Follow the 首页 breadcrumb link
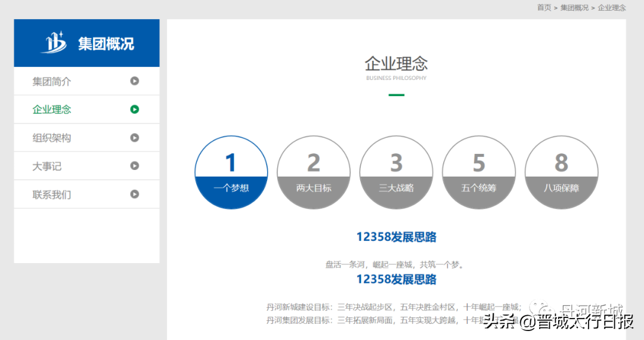The image size is (644, 340). point(544,7)
